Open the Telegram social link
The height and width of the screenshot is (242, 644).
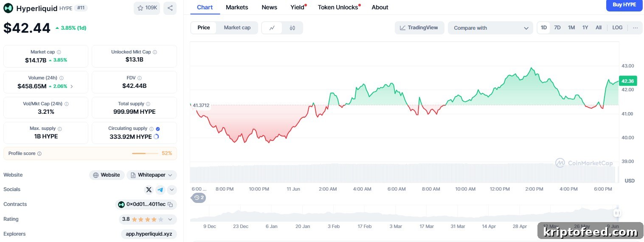(x=160, y=190)
